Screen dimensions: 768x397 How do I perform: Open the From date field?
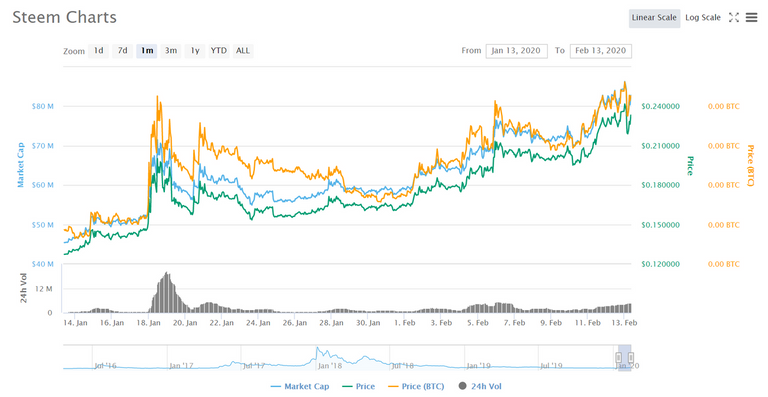pyautogui.click(x=516, y=51)
